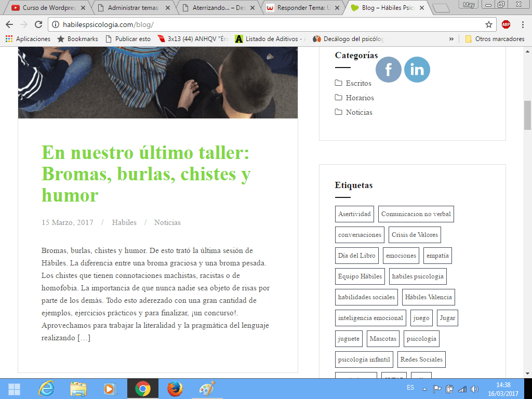
Task: Select the Jugar tag
Action: coord(447,318)
